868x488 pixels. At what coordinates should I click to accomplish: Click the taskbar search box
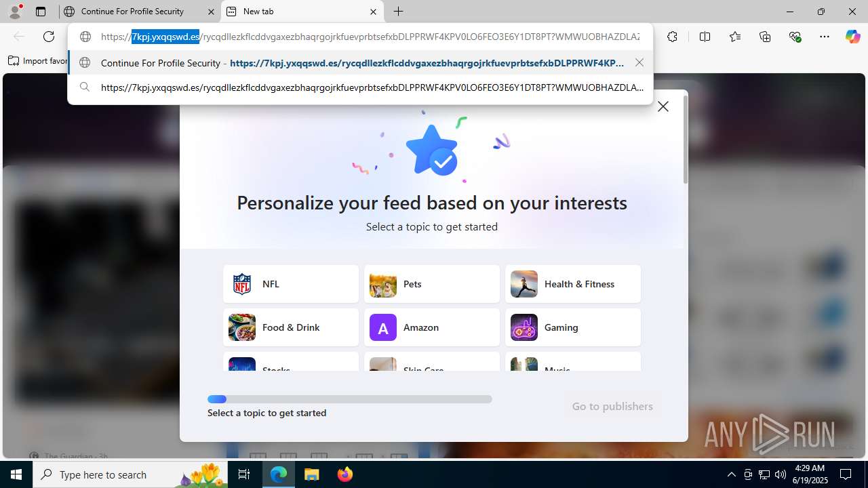click(130, 474)
